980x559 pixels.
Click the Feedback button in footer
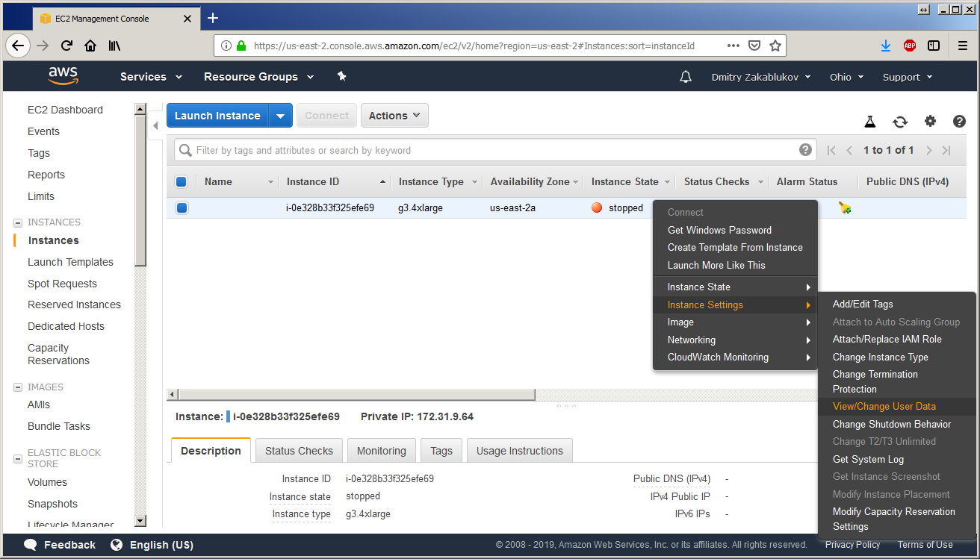tap(60, 545)
